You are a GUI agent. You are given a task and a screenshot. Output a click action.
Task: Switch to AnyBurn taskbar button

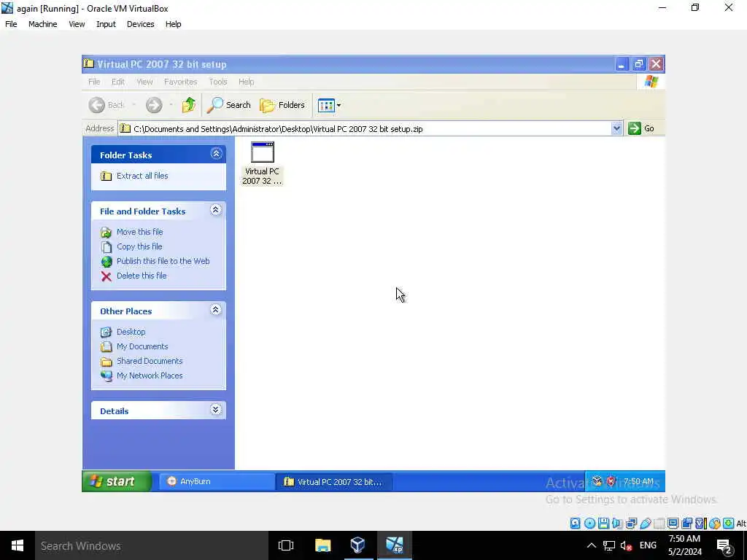[217, 481]
